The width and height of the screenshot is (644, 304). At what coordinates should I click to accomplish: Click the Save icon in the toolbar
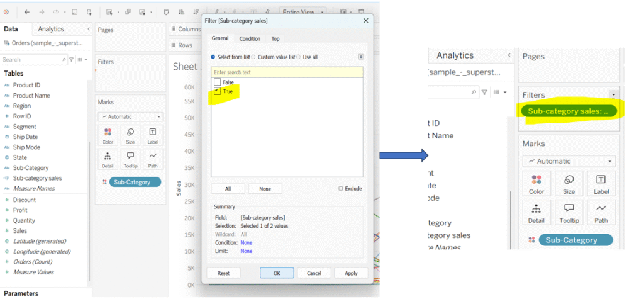[74, 12]
